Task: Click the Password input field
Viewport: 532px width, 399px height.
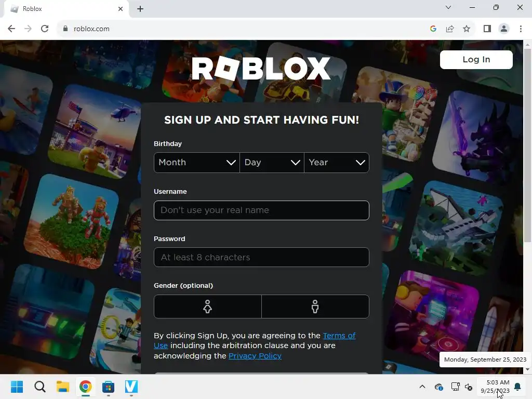Action: (261, 257)
